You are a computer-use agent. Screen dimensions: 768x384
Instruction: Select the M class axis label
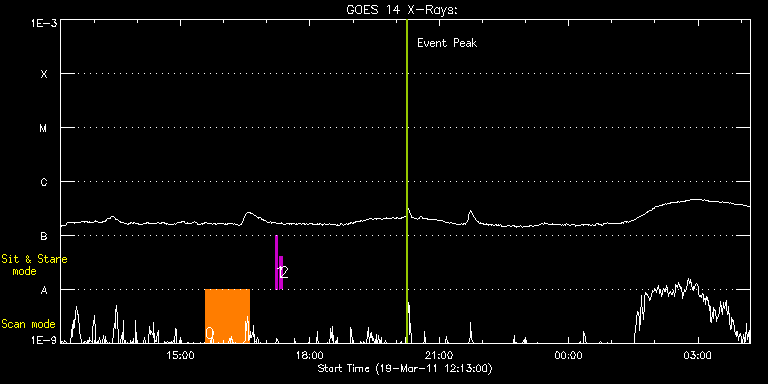44,128
